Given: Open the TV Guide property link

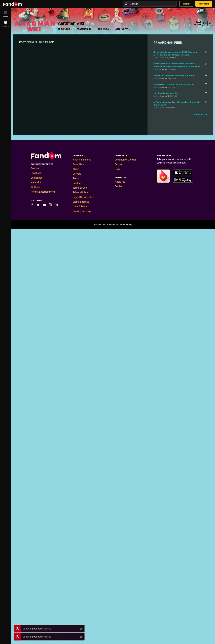Looking at the screenshot, I should 35,187.
